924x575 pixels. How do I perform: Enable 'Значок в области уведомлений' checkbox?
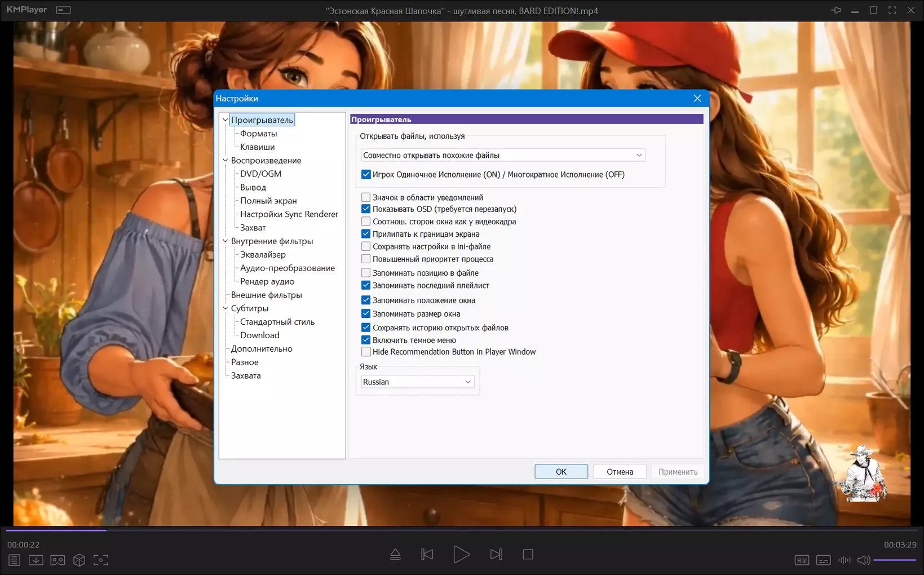[x=366, y=197]
